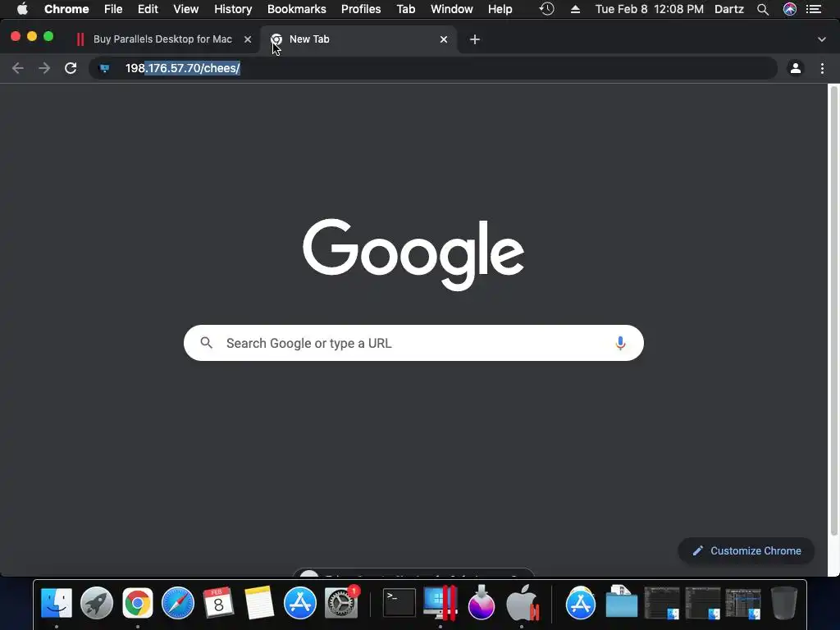Open Calendar showing Feb 8 in dock
840x630 pixels.
(x=218, y=603)
